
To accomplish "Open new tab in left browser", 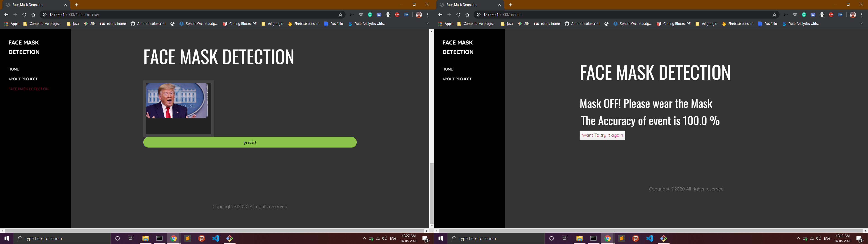I will click(76, 5).
